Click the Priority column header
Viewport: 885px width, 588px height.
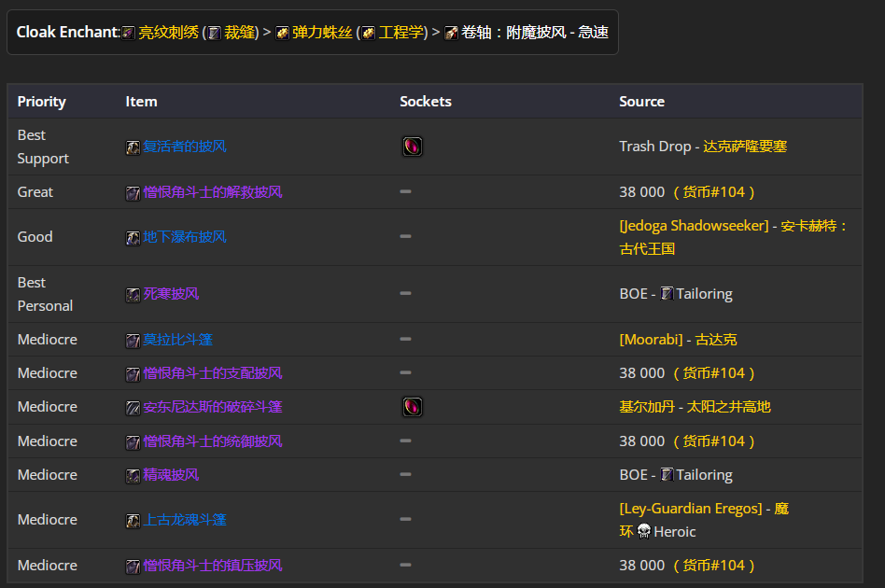(x=42, y=102)
